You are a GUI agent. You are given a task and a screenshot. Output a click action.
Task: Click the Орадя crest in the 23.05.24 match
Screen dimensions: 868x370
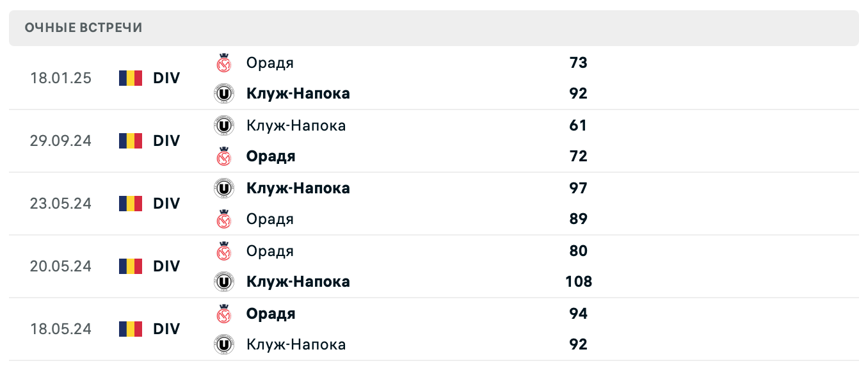click(x=224, y=219)
